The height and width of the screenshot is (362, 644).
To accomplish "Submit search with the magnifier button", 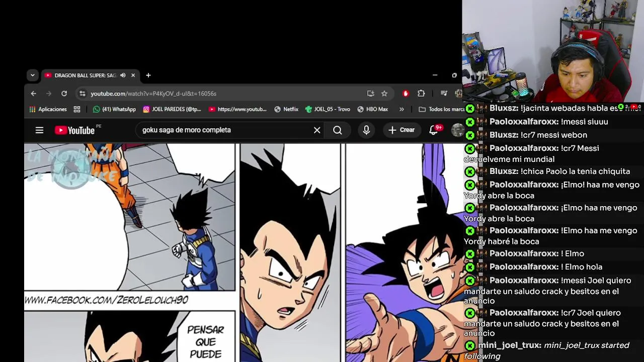I will (338, 130).
